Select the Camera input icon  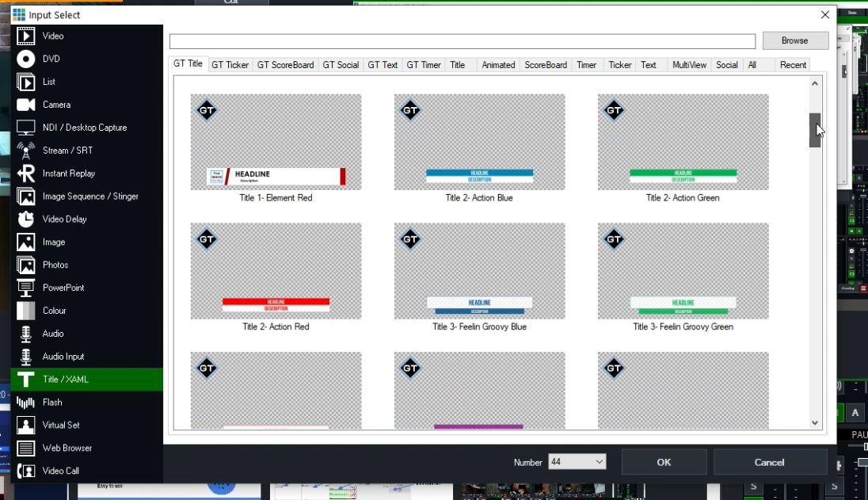pyautogui.click(x=26, y=105)
